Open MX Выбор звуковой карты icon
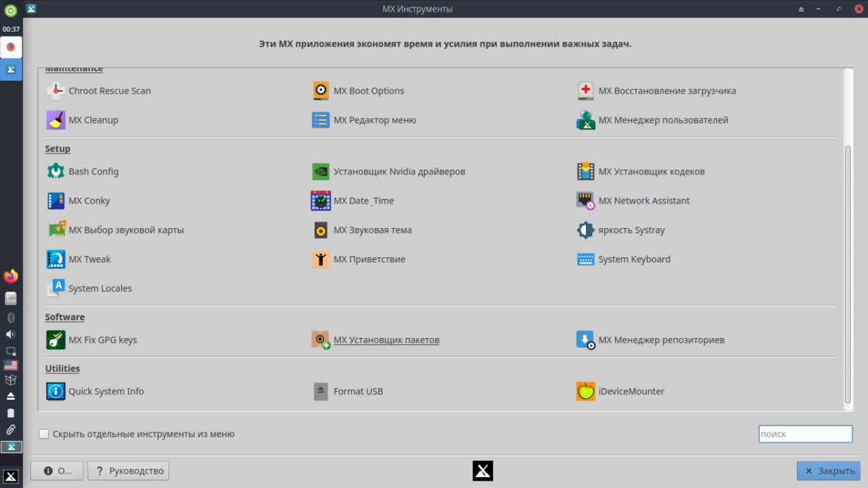Image resolution: width=868 pixels, height=488 pixels. pyautogui.click(x=56, y=230)
